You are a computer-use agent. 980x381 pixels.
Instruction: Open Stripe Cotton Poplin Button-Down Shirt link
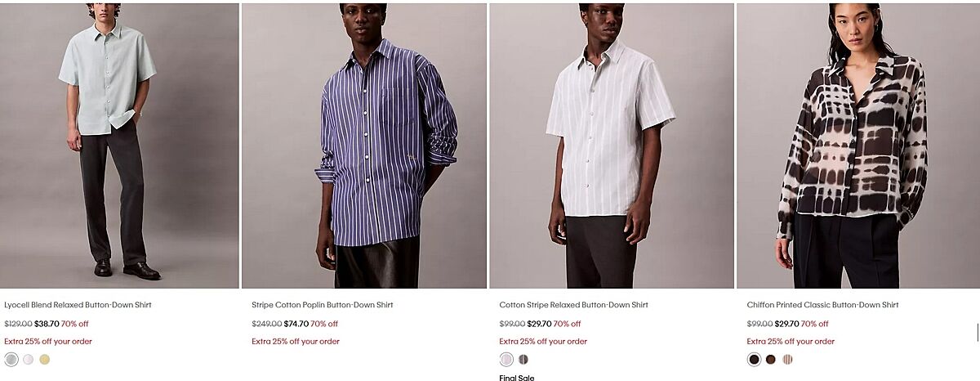(x=323, y=305)
